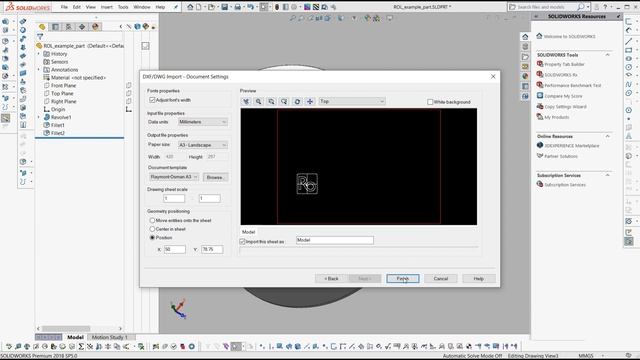Open the File menu
Screen dimensions: 640x360
tap(64, 7)
